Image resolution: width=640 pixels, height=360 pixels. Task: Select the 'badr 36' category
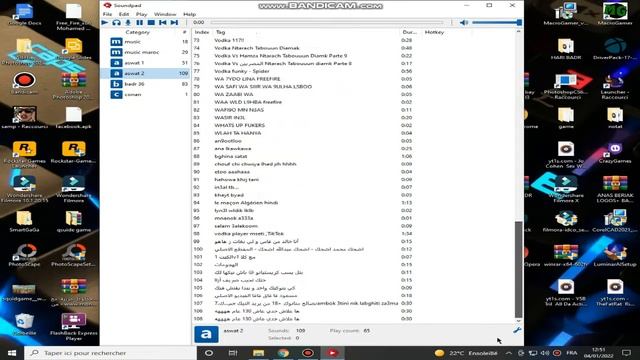pyautogui.click(x=145, y=84)
